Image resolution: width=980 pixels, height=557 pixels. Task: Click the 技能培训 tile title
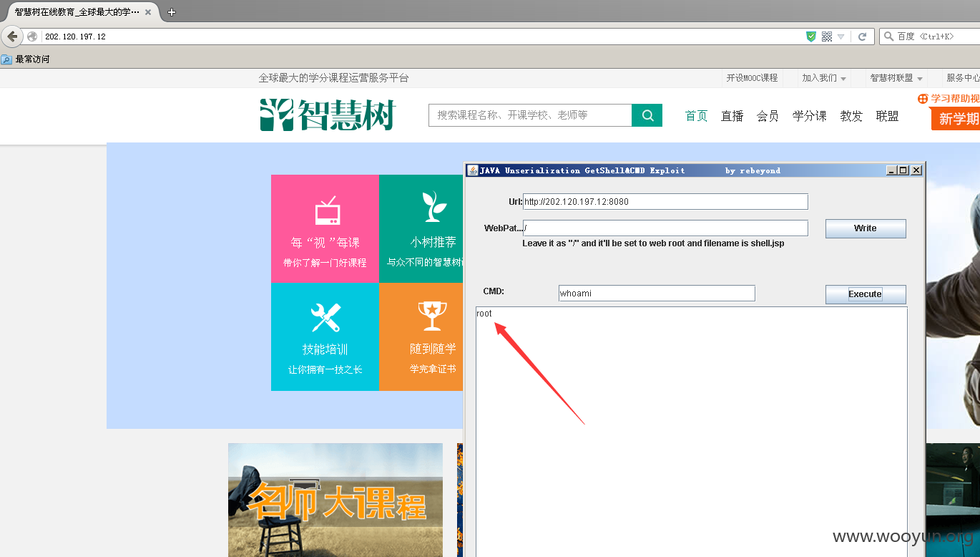pyautogui.click(x=325, y=349)
